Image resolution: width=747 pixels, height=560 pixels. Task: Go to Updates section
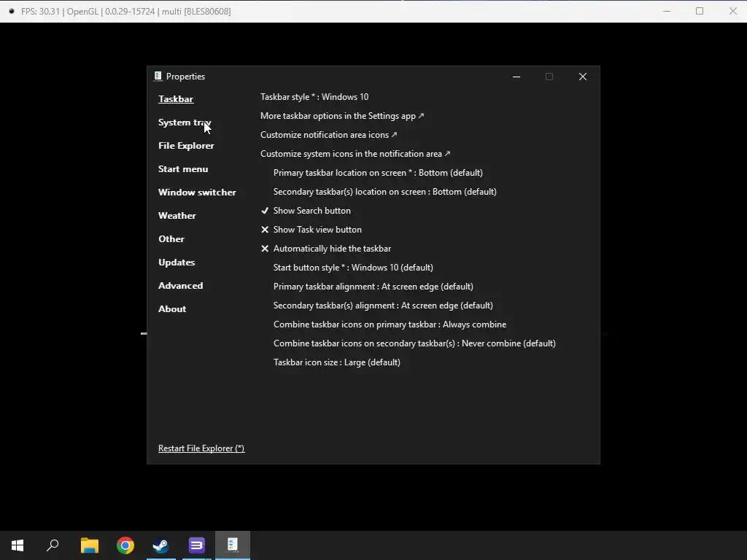coord(177,262)
